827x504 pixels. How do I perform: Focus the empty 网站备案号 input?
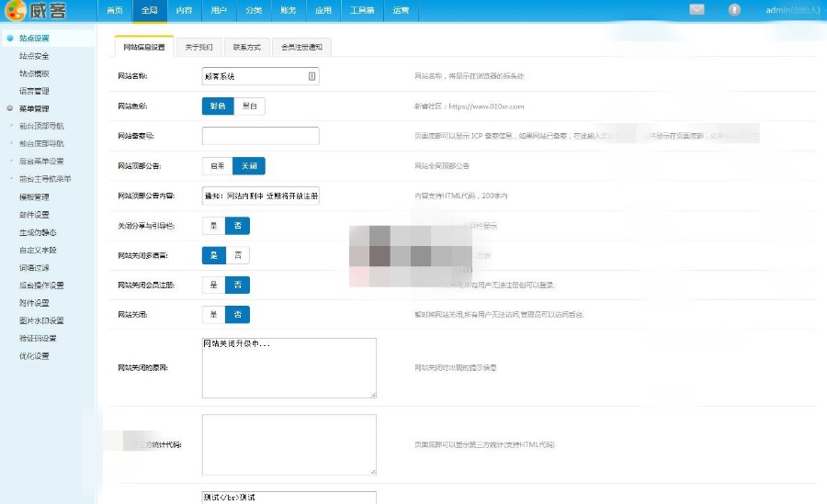(x=261, y=136)
